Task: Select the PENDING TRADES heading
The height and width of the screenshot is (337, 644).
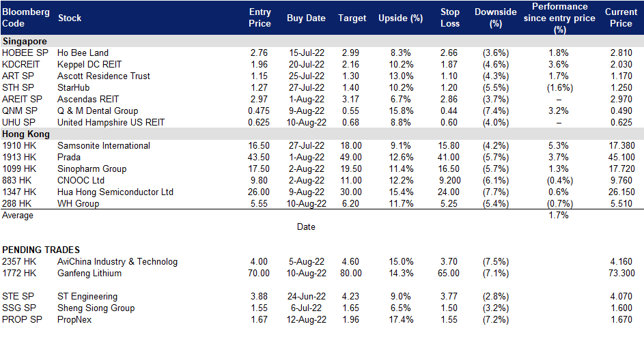Action: click(41, 250)
